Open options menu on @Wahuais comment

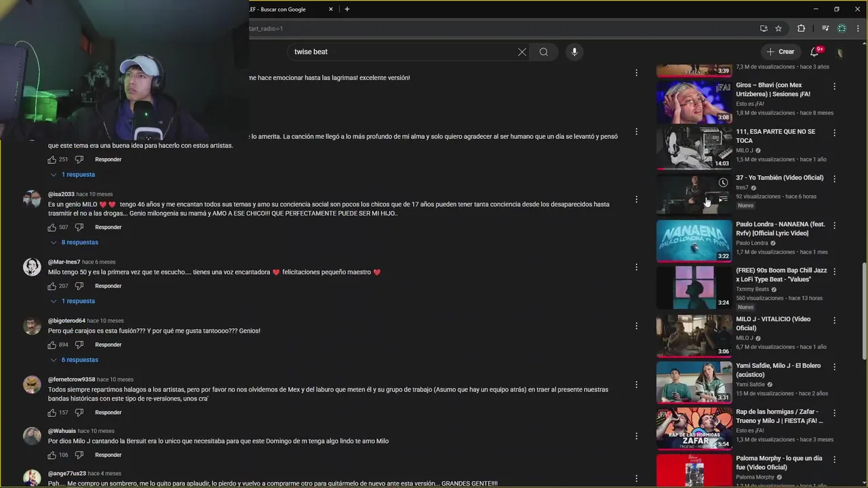tap(636, 436)
